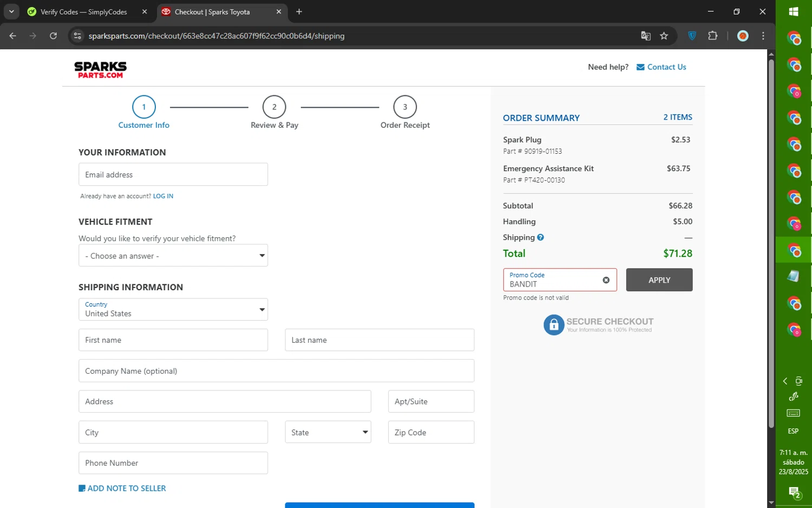812x508 pixels.
Task: Focus the First name field
Action: 173,340
